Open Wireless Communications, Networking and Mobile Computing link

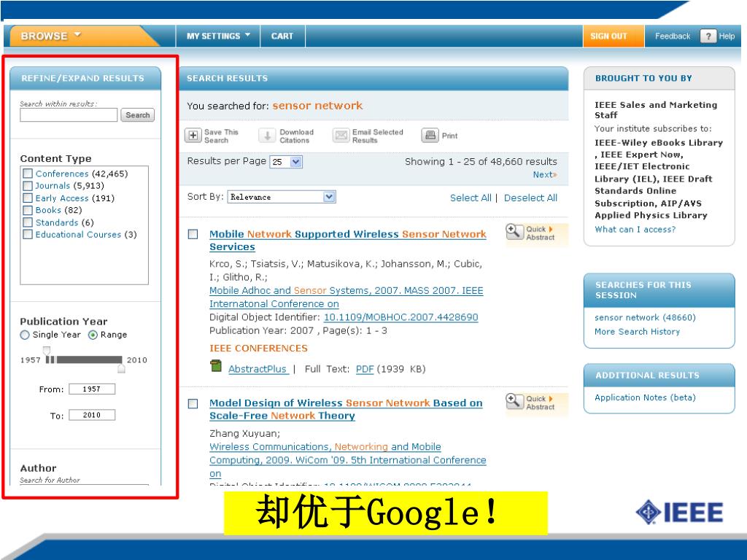tap(348, 460)
